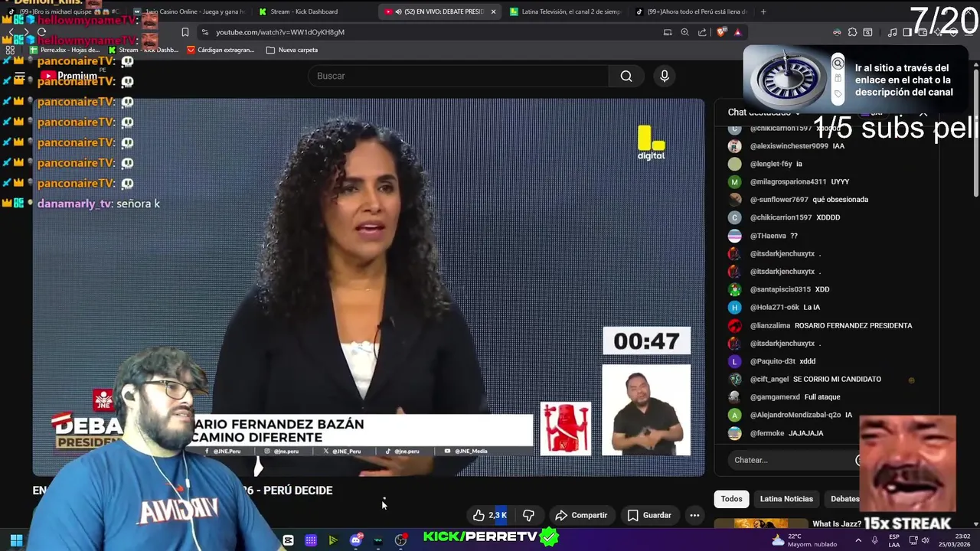Image resolution: width=980 pixels, height=551 pixels.
Task: Open the Stream - Kick Dashb... bookmark
Action: click(x=143, y=50)
